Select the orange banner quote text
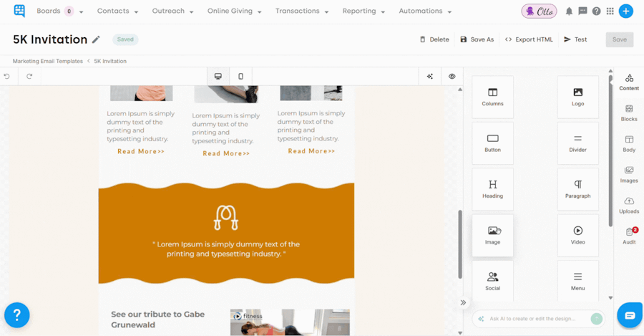Screen dimensions: 644x336 [226, 249]
